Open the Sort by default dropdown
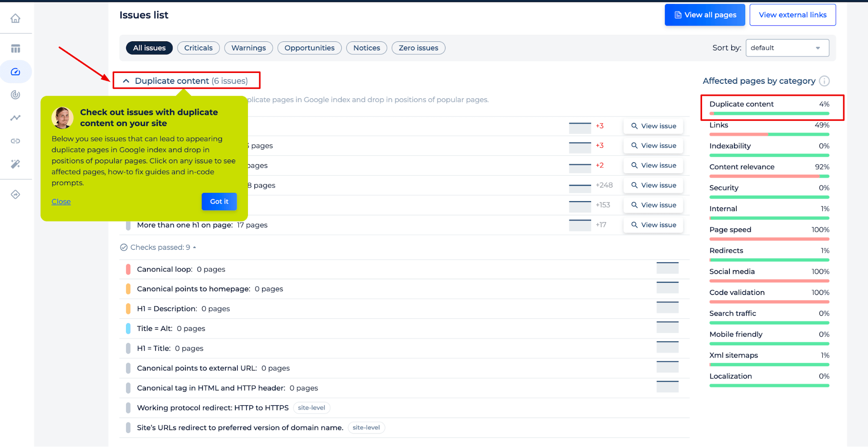The width and height of the screenshot is (868, 447). click(x=787, y=48)
